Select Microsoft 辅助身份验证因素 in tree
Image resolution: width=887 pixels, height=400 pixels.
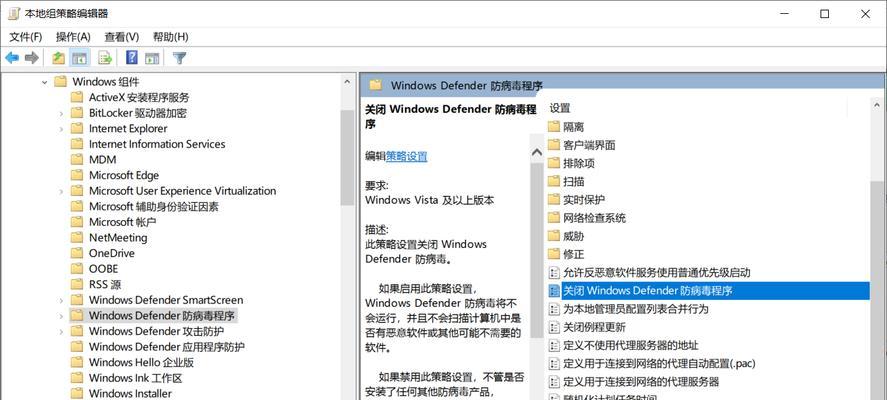click(153, 207)
